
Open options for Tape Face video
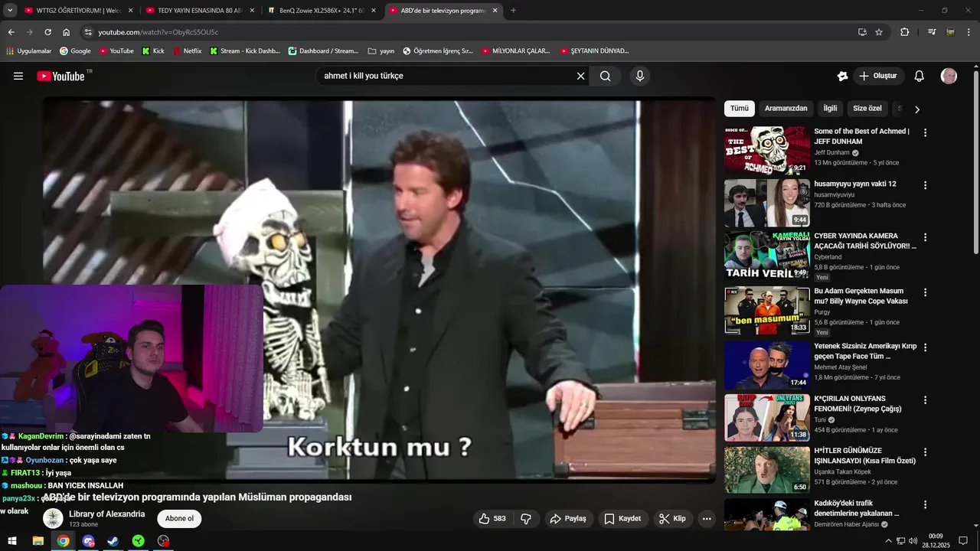coord(925,347)
